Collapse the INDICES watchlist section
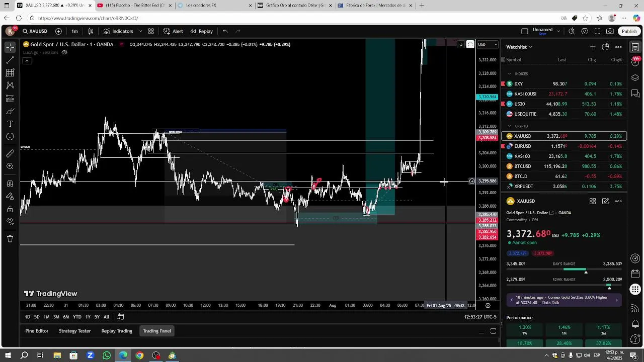644x362 pixels. point(509,74)
